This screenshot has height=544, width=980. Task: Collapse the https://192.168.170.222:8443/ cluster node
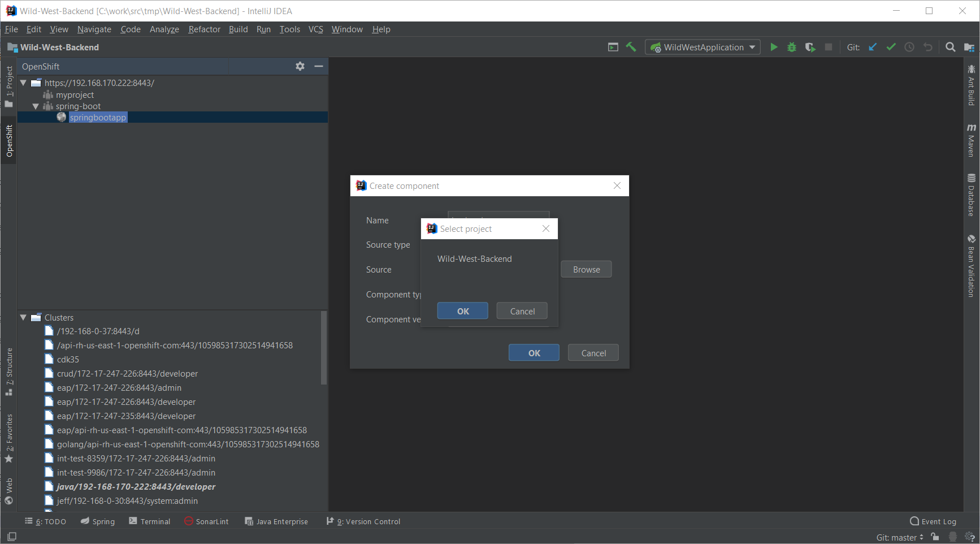pos(23,83)
